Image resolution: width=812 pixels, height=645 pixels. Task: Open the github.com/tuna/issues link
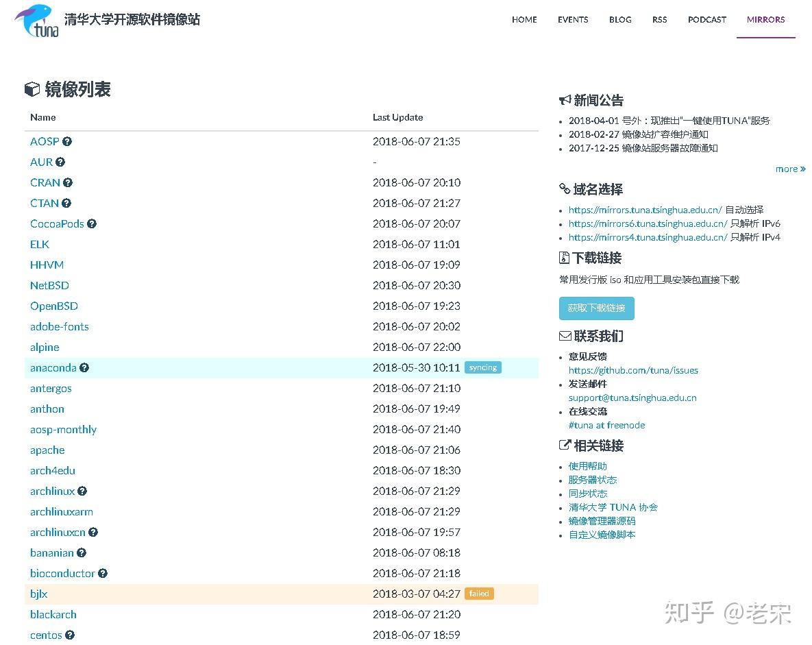click(x=633, y=370)
